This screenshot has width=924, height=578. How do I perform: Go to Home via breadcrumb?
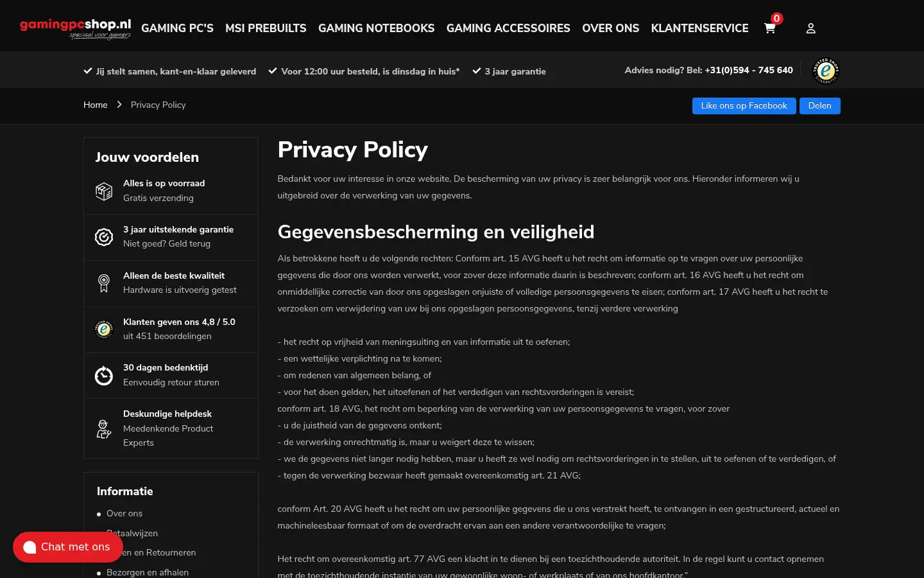[96, 105]
